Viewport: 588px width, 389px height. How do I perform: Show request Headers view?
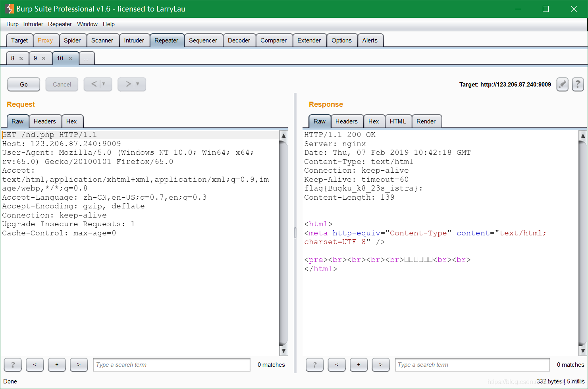(x=45, y=121)
